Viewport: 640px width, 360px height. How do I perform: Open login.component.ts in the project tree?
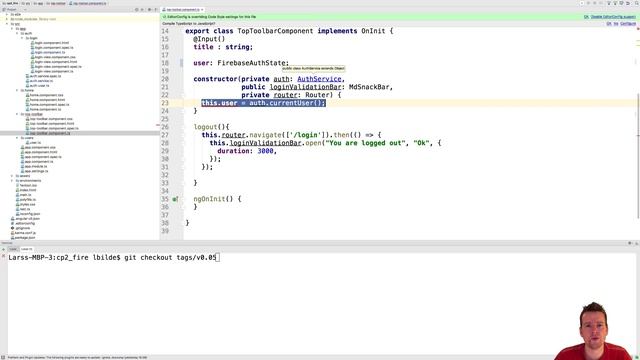(49, 52)
